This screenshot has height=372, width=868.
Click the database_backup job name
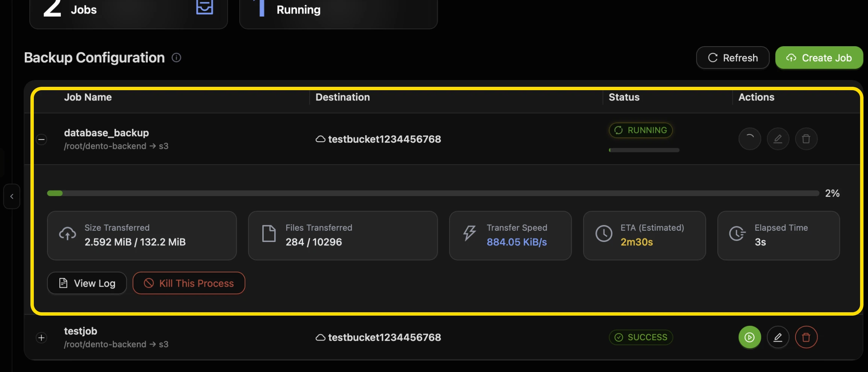106,133
